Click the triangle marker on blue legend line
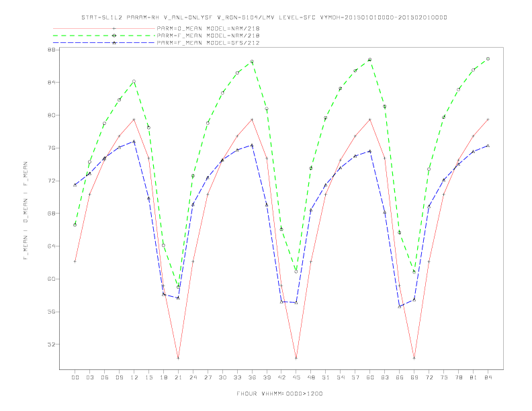 click(x=114, y=43)
